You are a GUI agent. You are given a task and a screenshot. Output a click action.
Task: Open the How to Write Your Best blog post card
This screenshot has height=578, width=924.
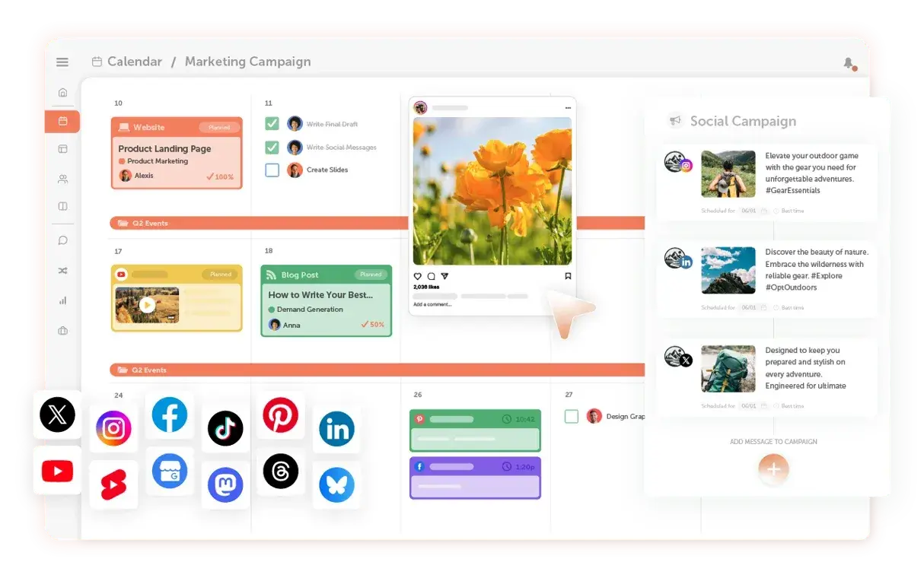coord(326,300)
